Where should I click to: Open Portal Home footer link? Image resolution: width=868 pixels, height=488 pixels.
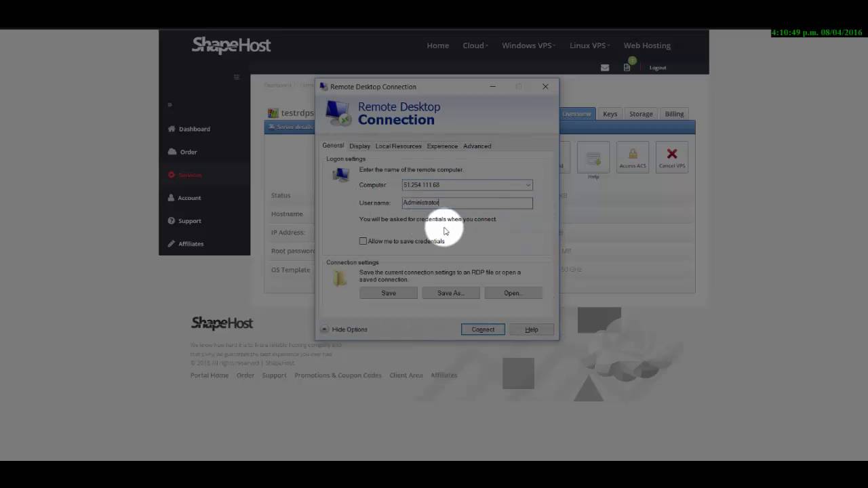click(x=209, y=375)
